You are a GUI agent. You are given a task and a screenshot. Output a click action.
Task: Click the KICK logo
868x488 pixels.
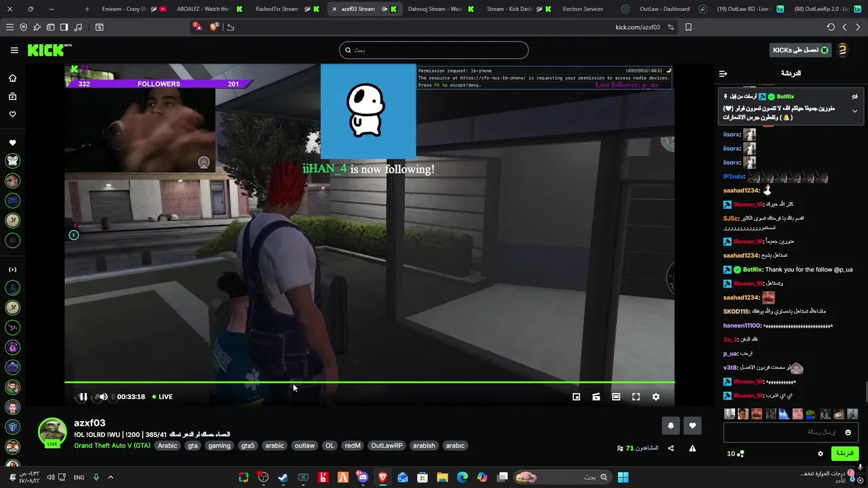[49, 50]
